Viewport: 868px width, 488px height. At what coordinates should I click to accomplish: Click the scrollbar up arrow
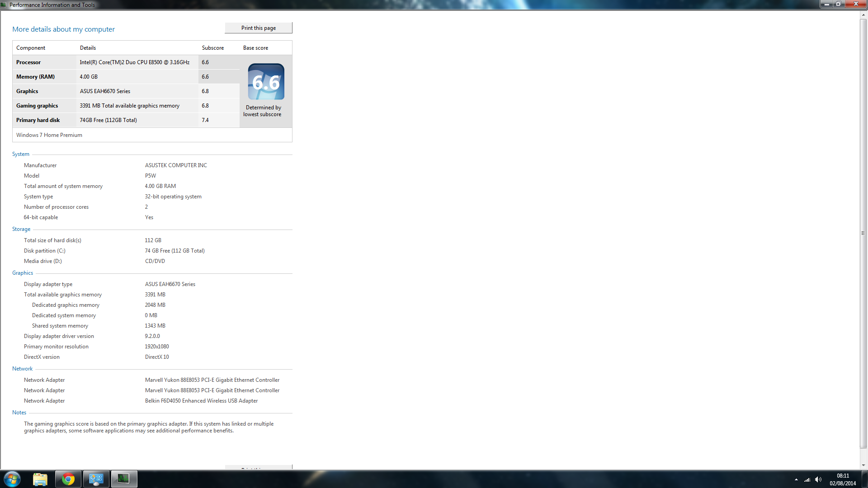coord(863,15)
